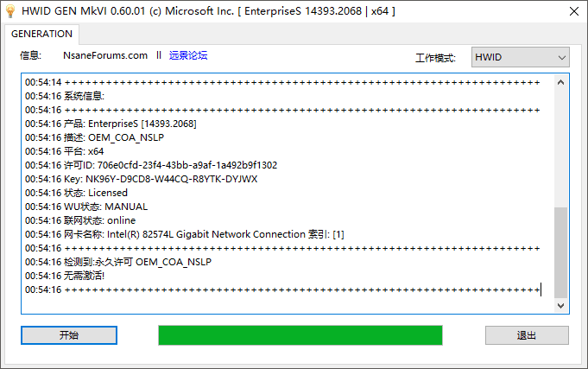The image size is (588, 369).
Task: Click the 状态: Licensed log line
Action: 76,193
